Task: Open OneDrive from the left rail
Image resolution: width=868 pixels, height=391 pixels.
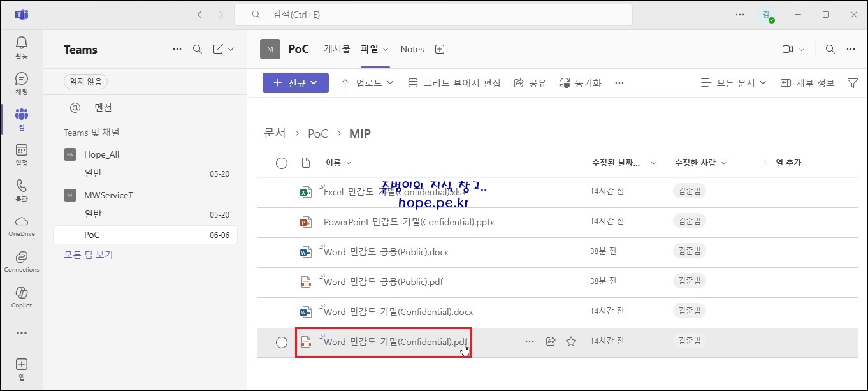Action: pyautogui.click(x=22, y=226)
